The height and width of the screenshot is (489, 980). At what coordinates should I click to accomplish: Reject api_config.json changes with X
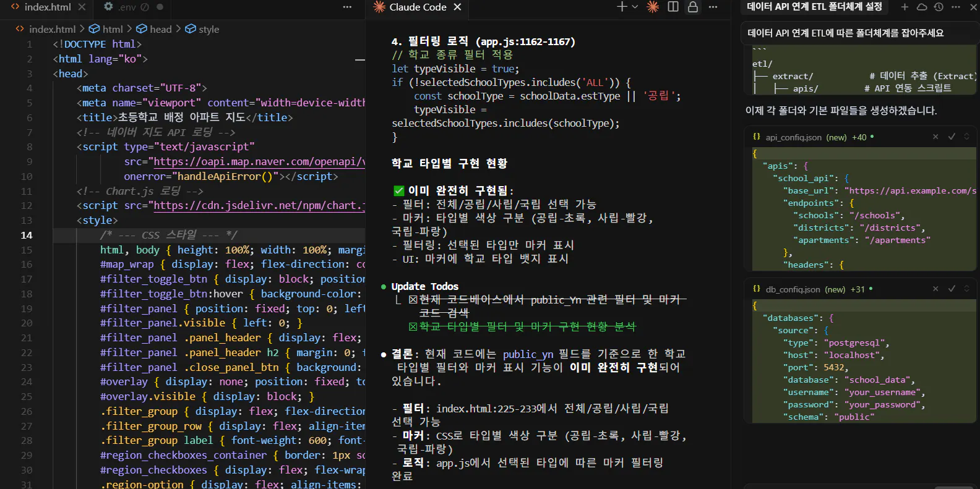tap(935, 137)
